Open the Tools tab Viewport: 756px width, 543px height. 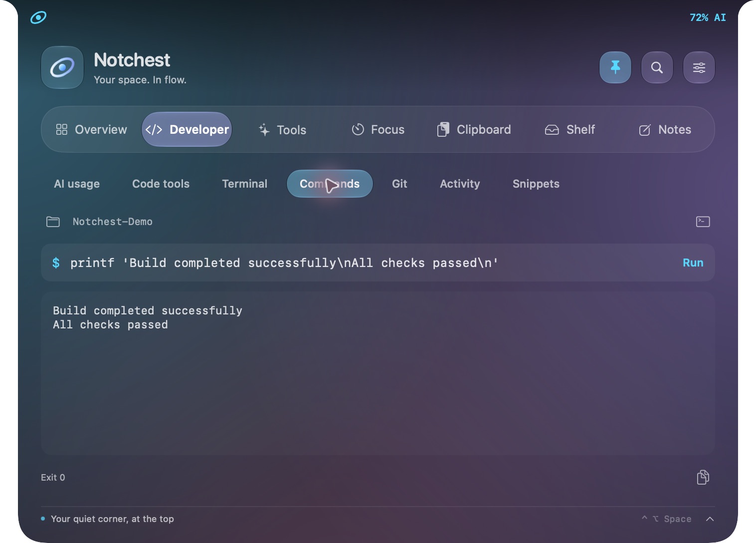click(x=282, y=130)
